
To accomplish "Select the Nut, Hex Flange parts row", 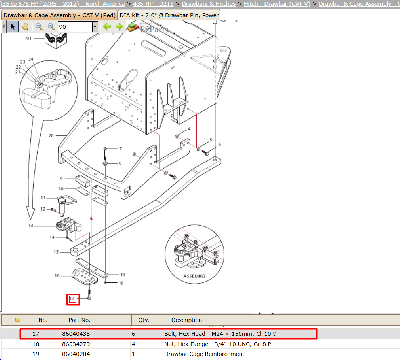I will [200, 344].
